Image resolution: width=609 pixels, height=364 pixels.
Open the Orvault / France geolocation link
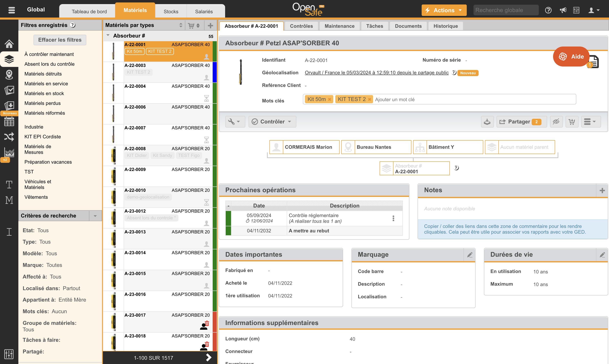coord(377,73)
